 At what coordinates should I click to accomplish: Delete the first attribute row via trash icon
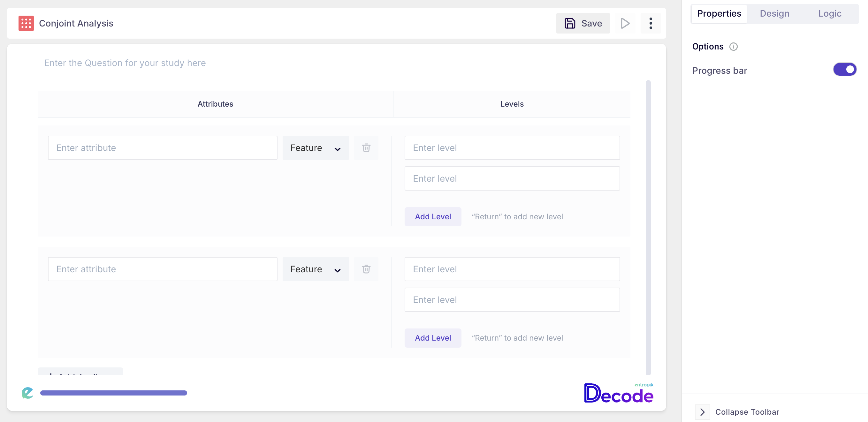(366, 148)
